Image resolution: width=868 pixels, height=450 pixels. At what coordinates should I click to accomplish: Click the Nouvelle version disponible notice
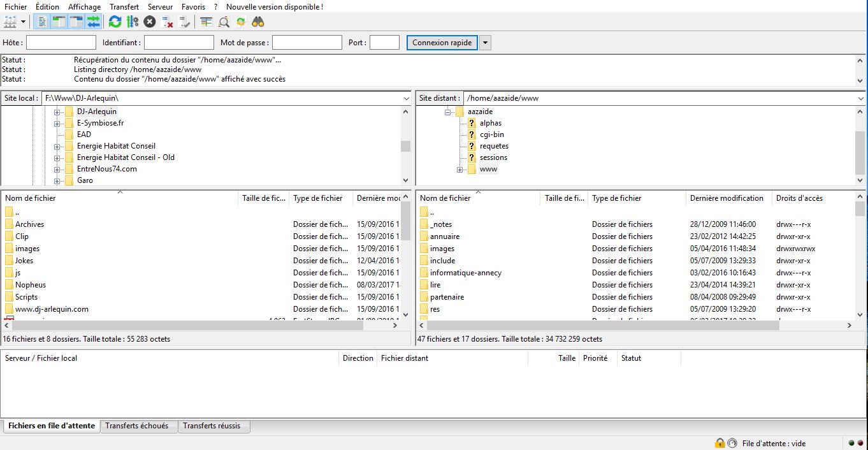(x=275, y=7)
